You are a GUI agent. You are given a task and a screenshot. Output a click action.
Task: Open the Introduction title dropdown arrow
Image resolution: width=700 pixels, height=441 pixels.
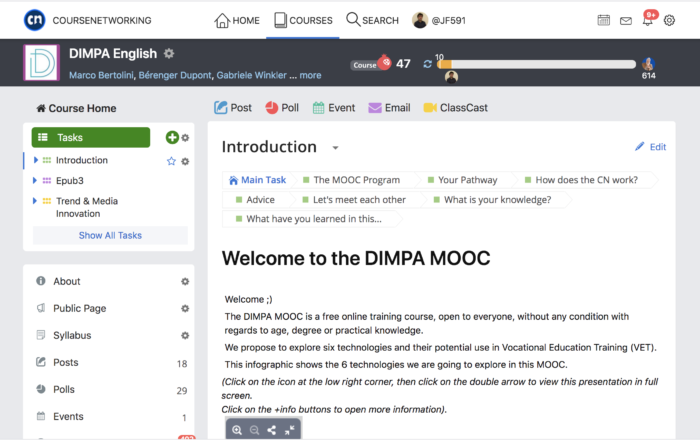pyautogui.click(x=335, y=148)
